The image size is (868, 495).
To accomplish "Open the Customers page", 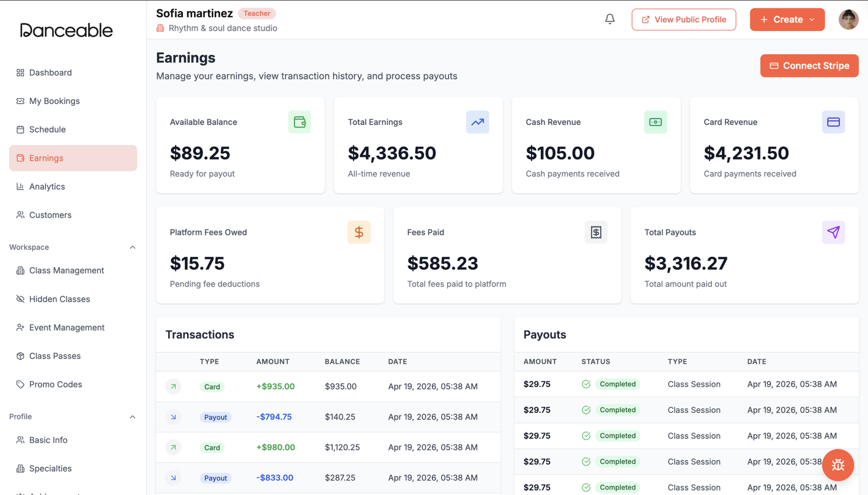I will click(x=73, y=215).
